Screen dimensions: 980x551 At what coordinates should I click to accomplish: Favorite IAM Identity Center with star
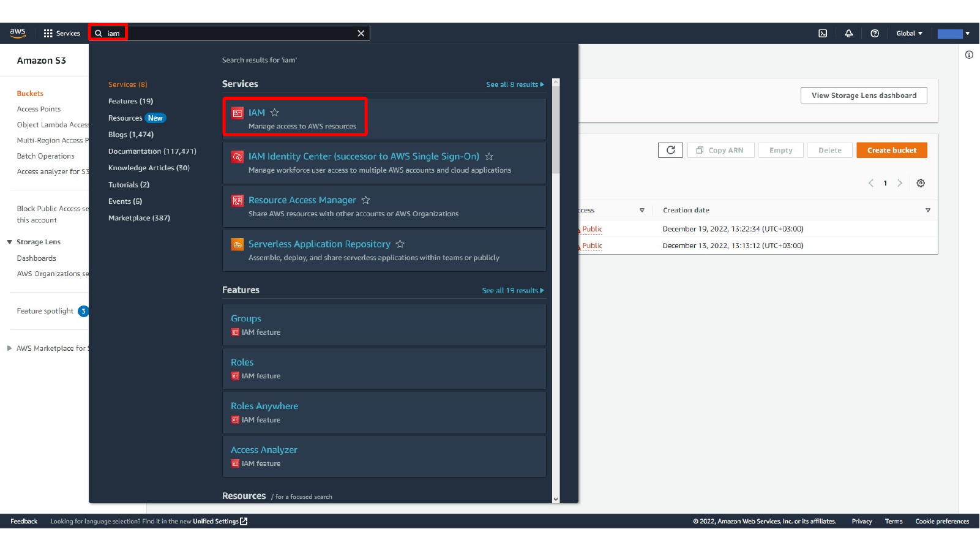(489, 157)
